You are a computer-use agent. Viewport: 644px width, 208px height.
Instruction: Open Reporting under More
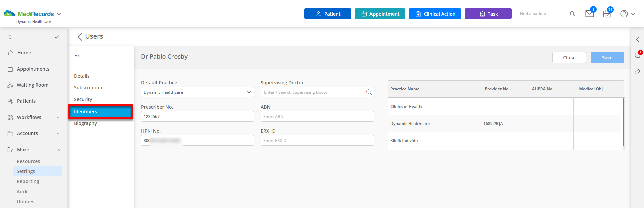(x=28, y=181)
